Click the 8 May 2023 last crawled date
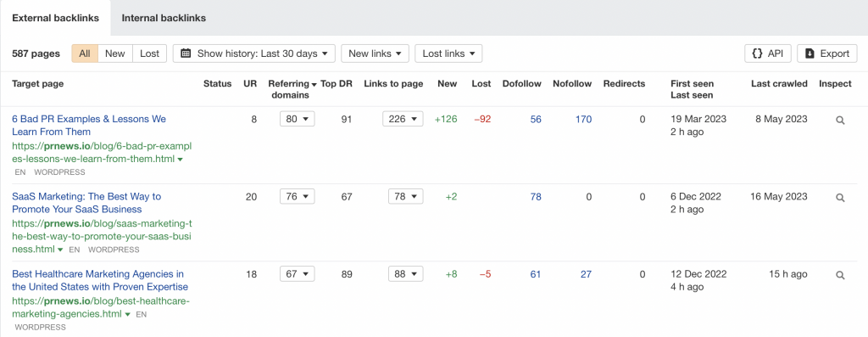Screen dimensions: 868x337 782,119
